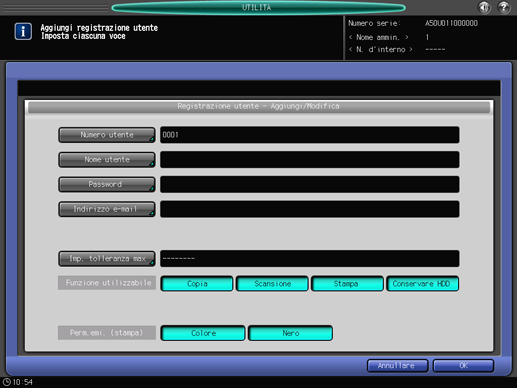
Task: Click the Perm.emi. (stampa) label
Action: (x=107, y=333)
